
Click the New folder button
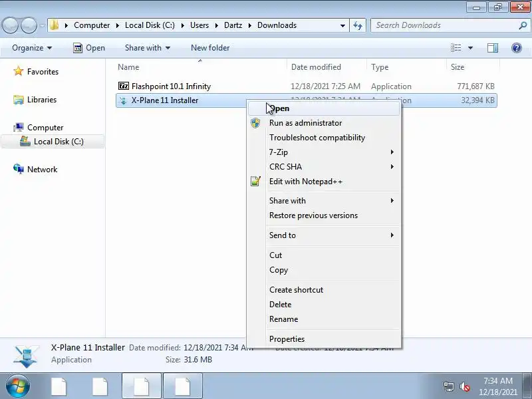click(210, 48)
